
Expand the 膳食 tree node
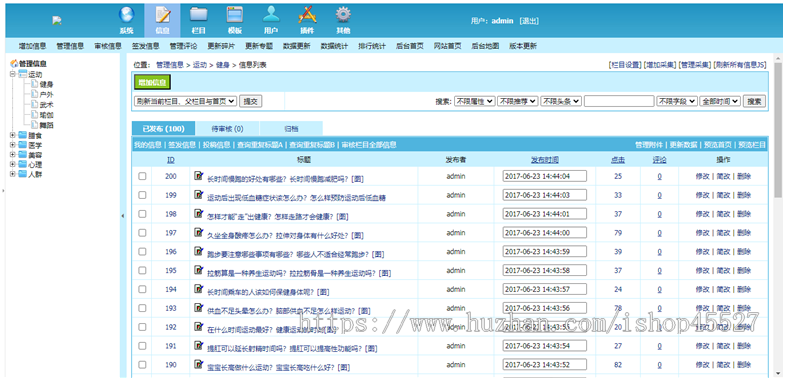point(13,135)
